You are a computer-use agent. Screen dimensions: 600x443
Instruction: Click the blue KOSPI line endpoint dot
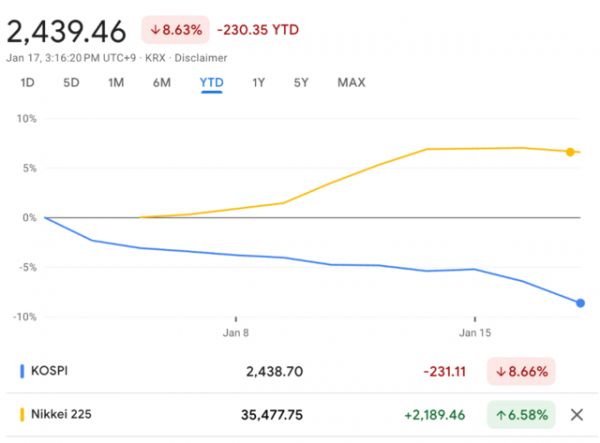580,303
